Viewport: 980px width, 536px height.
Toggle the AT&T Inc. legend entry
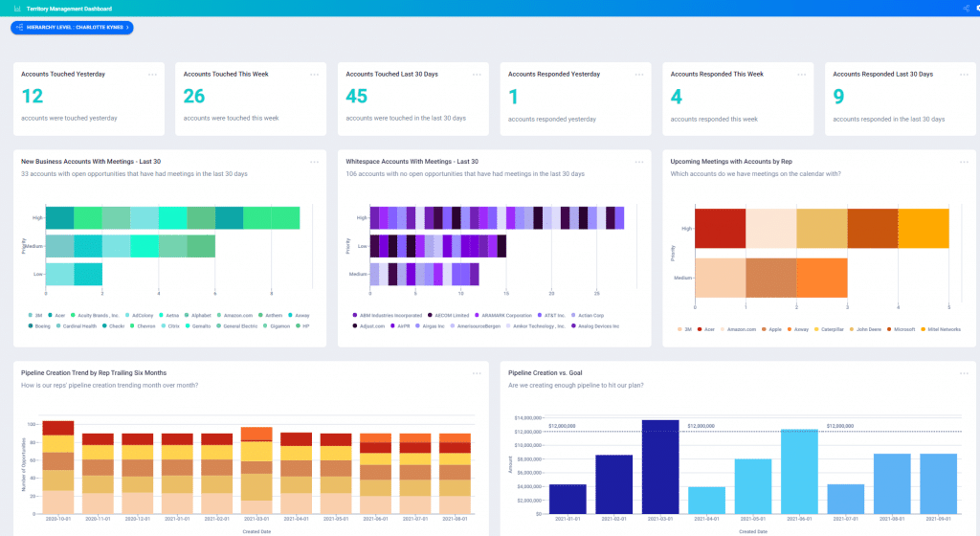pos(551,316)
